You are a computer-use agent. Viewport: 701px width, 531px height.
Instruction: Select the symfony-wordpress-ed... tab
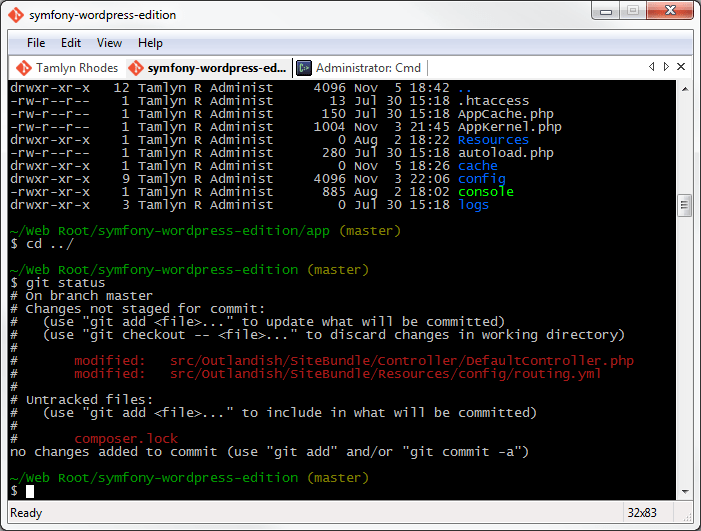coord(208,68)
